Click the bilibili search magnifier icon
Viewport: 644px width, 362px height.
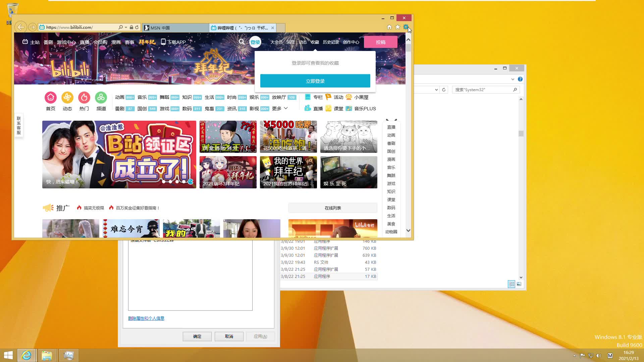coord(241,42)
